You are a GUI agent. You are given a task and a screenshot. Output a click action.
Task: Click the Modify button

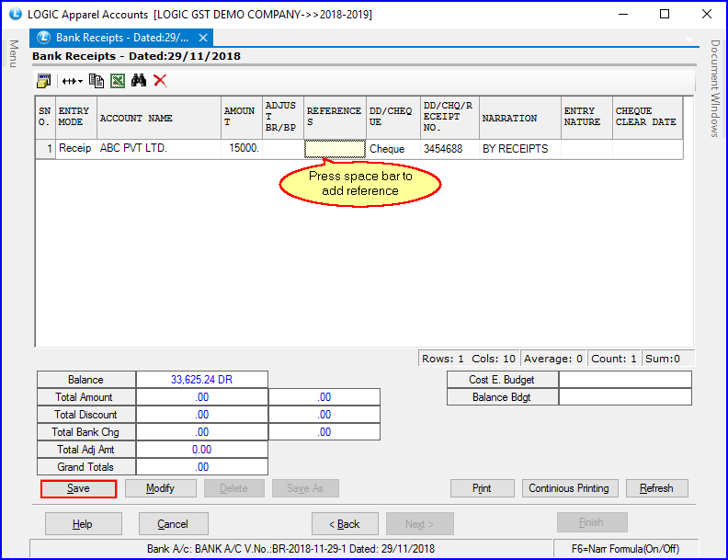pos(161,488)
